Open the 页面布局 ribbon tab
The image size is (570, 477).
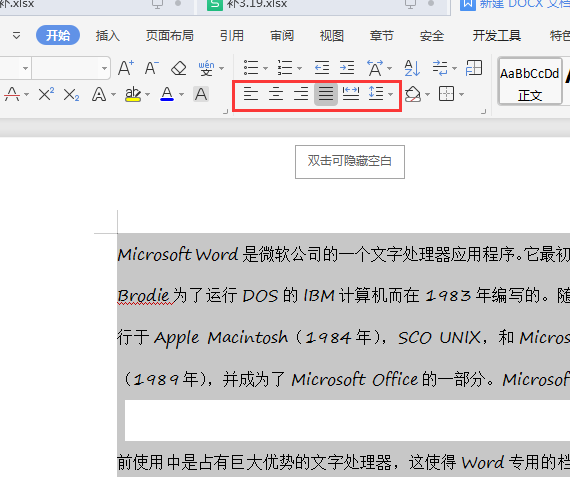click(x=170, y=36)
